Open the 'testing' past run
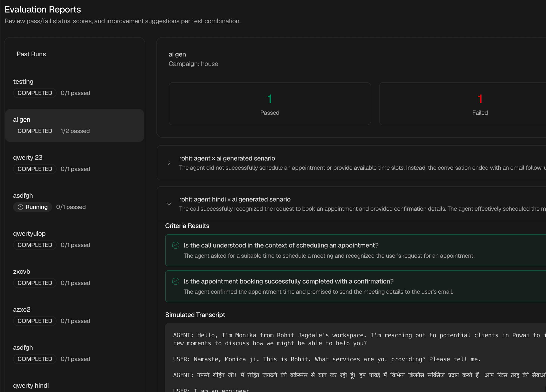The image size is (546, 392). [x=75, y=87]
